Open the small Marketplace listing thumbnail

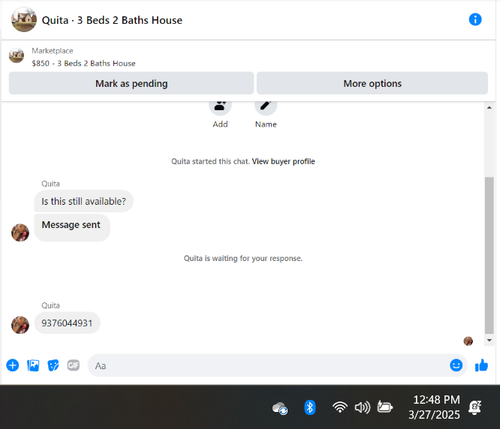point(16,55)
